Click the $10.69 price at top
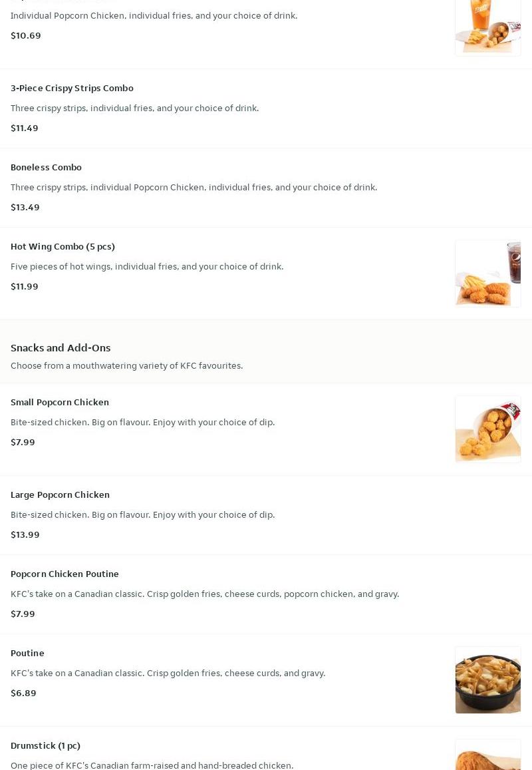 [26, 35]
